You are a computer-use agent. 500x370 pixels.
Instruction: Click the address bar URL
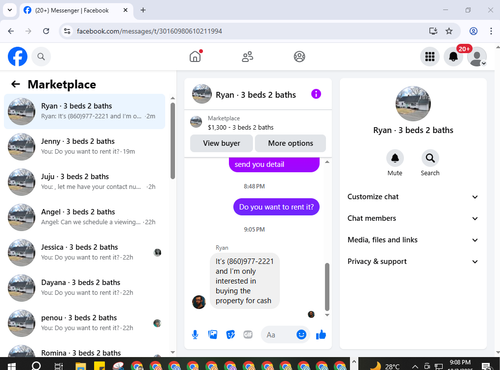click(x=149, y=31)
